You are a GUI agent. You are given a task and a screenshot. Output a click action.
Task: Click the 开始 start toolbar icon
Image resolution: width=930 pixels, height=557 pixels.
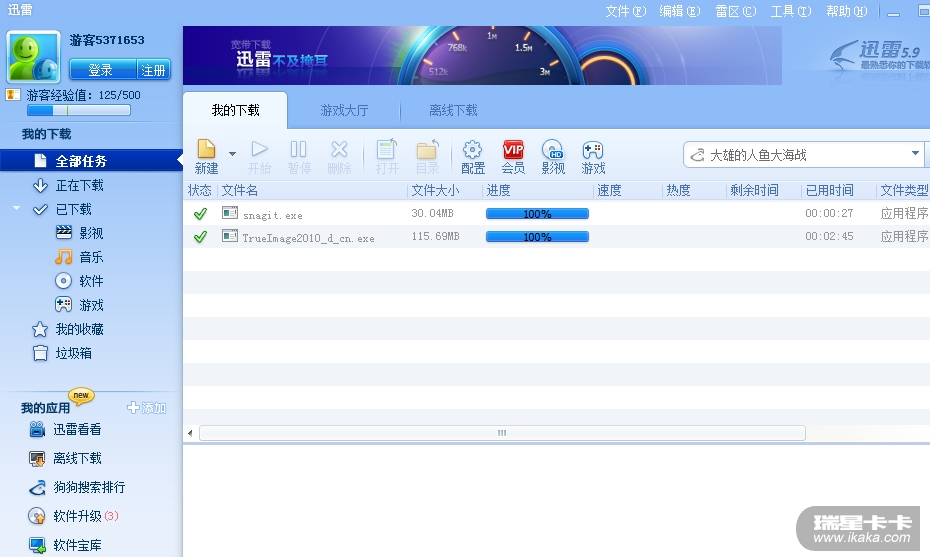pos(259,157)
